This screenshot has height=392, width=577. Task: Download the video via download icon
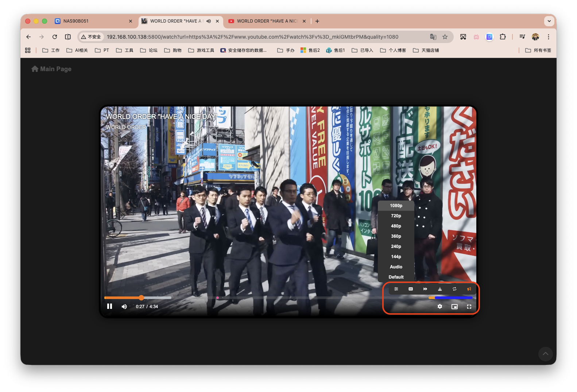click(440, 289)
